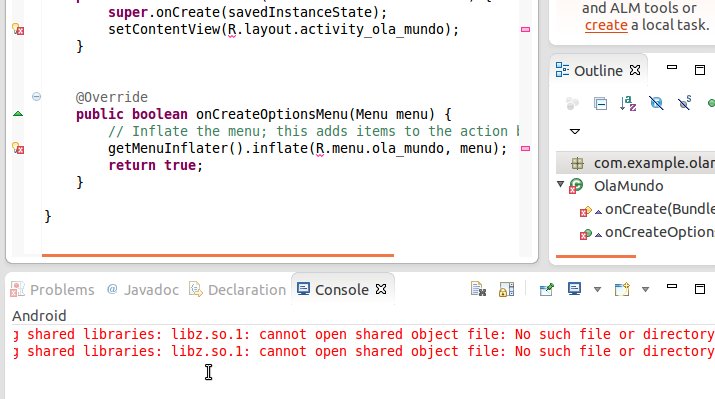Click R.layout.activity_ola_mundo in code

(336, 30)
